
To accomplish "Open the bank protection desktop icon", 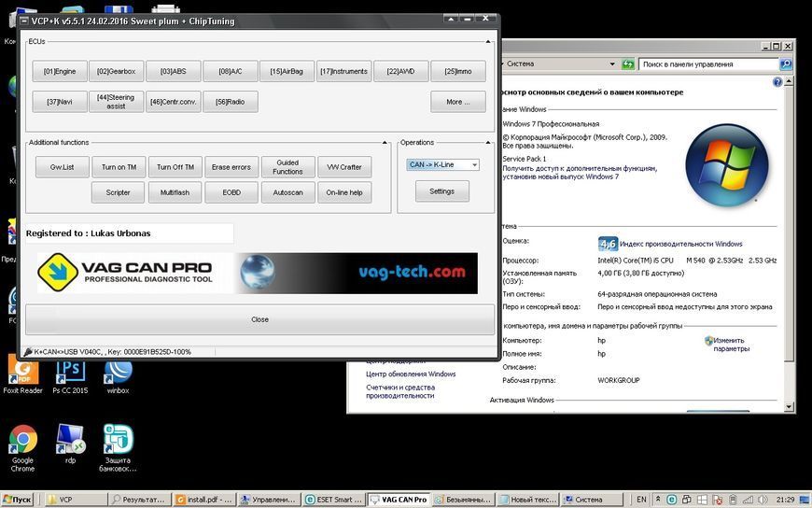I will point(118,448).
